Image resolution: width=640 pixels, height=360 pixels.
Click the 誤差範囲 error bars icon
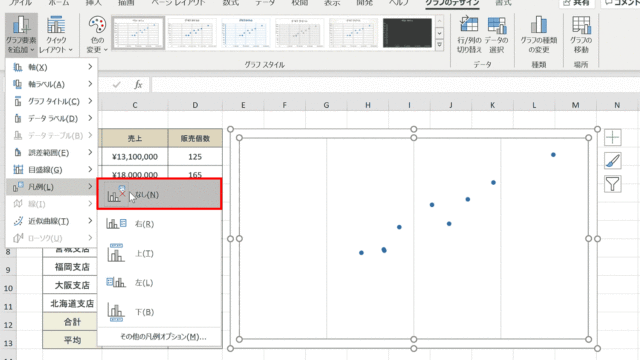point(18,153)
